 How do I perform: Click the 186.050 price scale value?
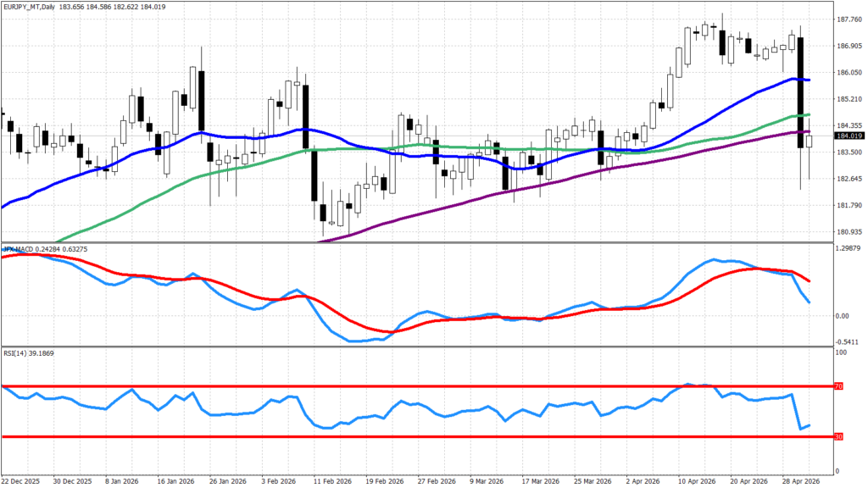pyautogui.click(x=849, y=73)
